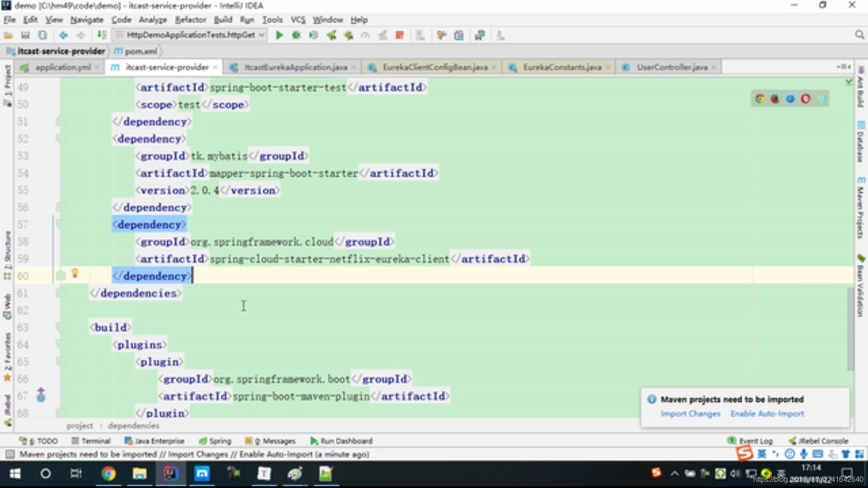Click the taskbar clock showing 17:14
This screenshot has height=488, width=868.
pyautogui.click(x=811, y=468)
